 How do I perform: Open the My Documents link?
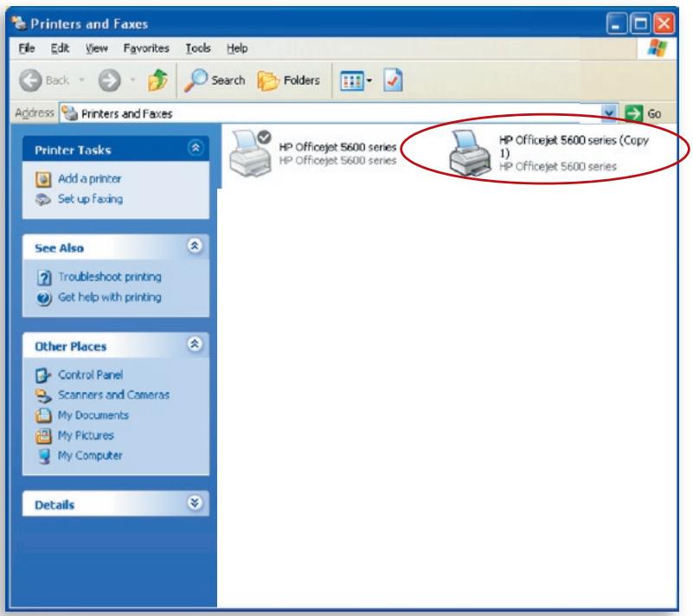pyautogui.click(x=93, y=415)
